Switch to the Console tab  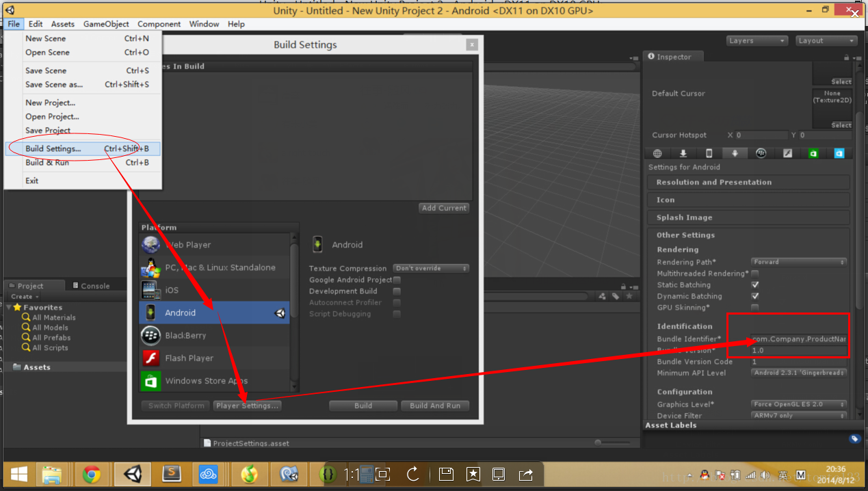90,286
